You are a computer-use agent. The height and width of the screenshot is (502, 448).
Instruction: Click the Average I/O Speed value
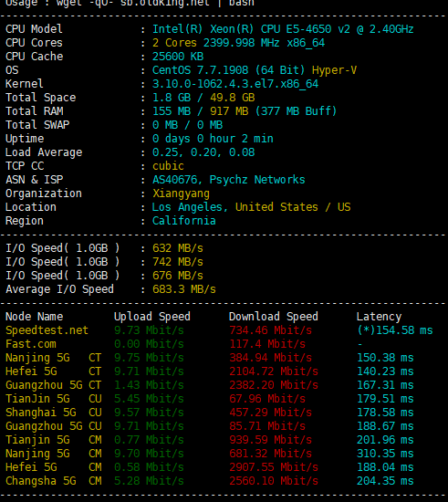184,289
